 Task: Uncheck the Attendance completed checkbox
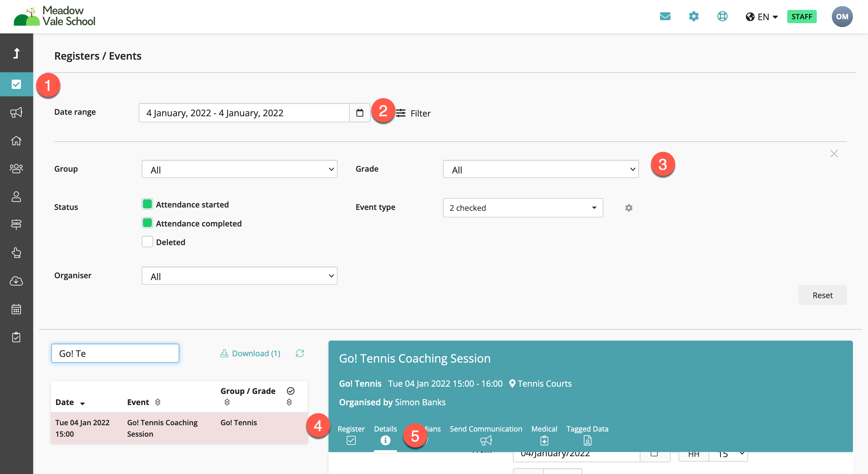coord(147,223)
